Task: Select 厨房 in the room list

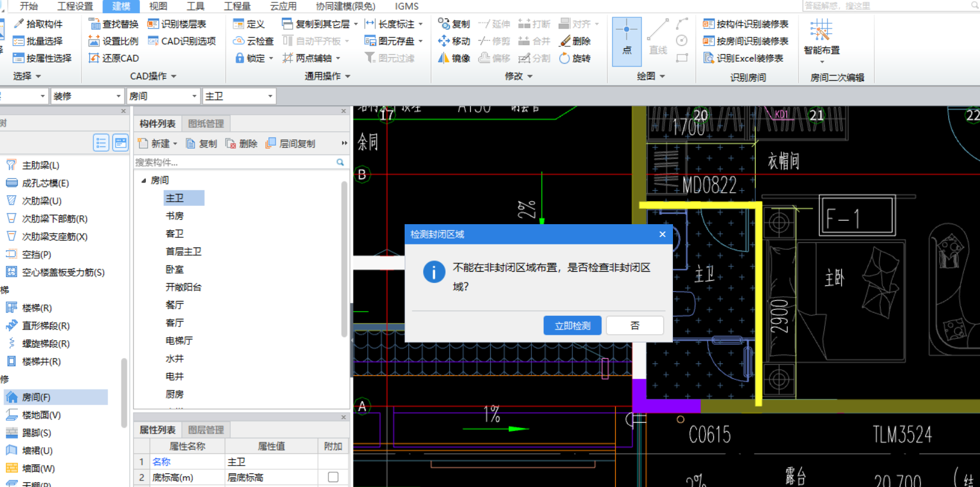Action: 174,394
